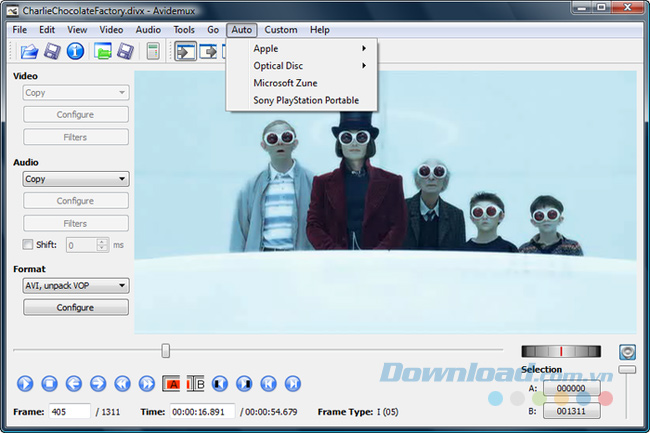Open the Tools menu
The image size is (650, 433).
pos(184,30)
